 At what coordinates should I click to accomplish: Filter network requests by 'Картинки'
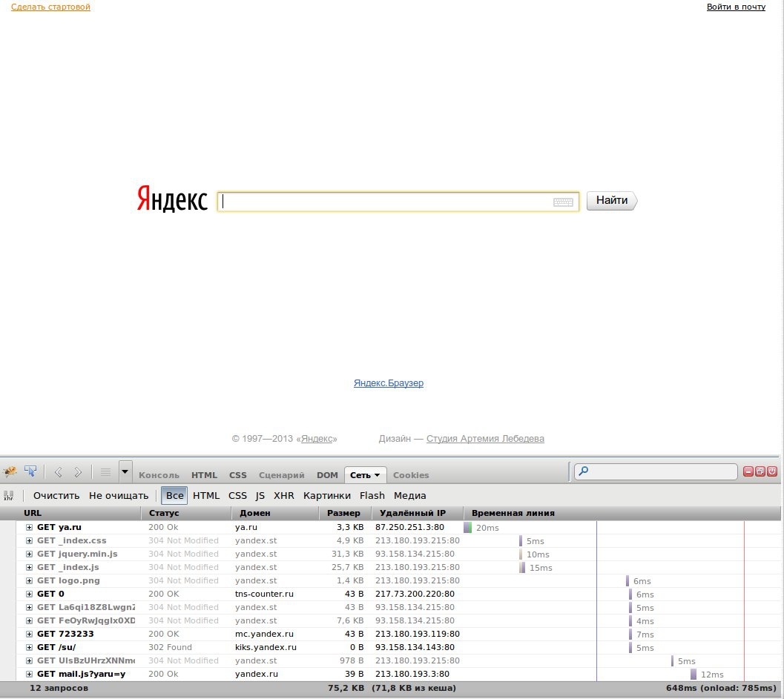(x=326, y=495)
